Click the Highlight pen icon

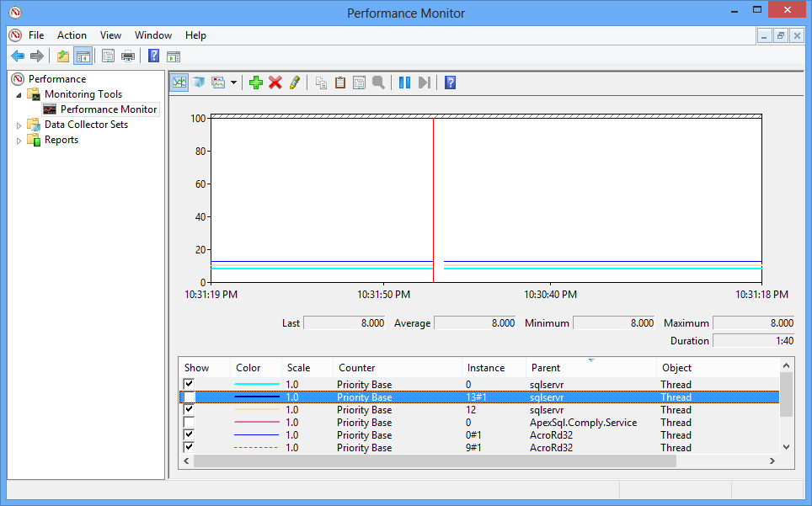(294, 83)
